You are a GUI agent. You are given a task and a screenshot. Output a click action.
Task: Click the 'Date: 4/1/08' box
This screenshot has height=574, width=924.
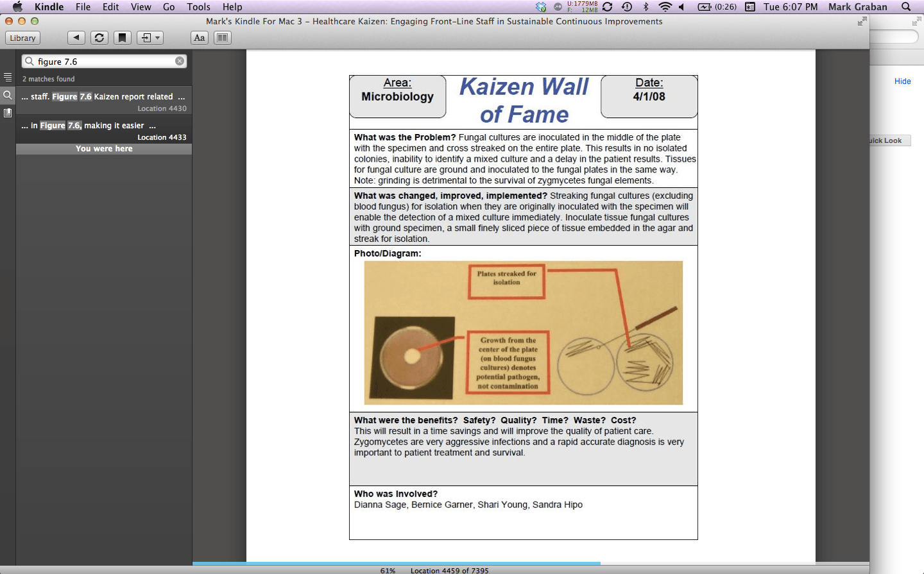click(x=649, y=96)
